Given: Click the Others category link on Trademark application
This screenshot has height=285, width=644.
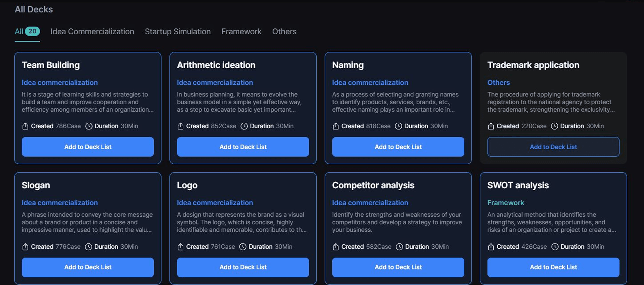Looking at the screenshot, I should pos(498,82).
